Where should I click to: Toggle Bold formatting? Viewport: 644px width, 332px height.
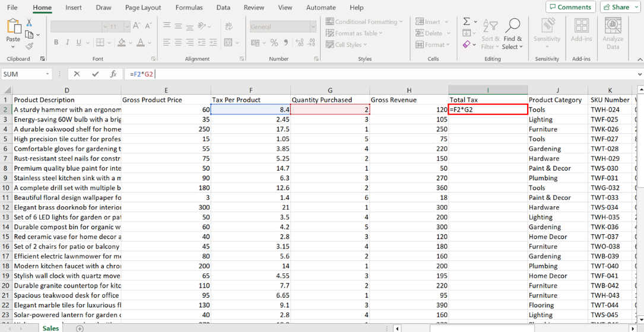[x=56, y=43]
